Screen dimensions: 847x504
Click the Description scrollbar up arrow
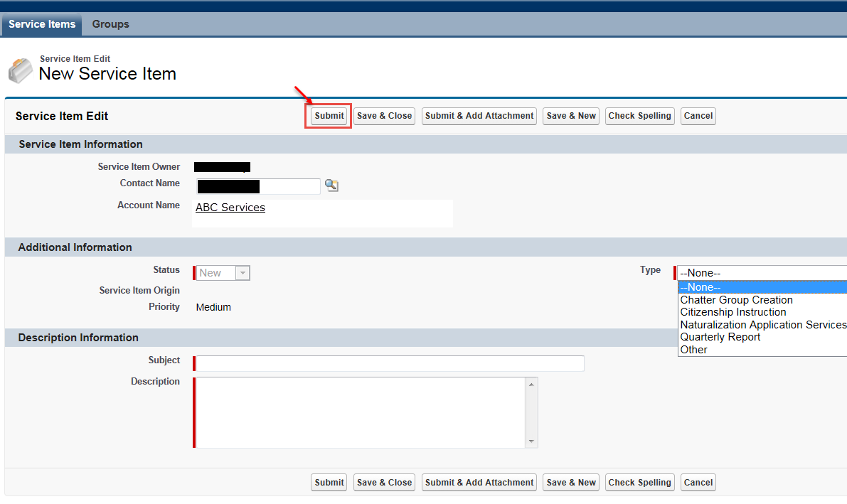point(531,384)
